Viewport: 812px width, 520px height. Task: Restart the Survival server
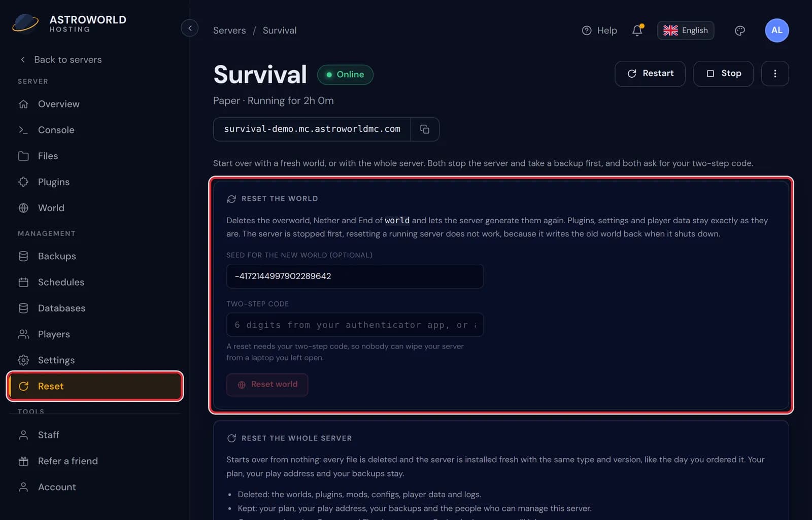[x=650, y=74]
